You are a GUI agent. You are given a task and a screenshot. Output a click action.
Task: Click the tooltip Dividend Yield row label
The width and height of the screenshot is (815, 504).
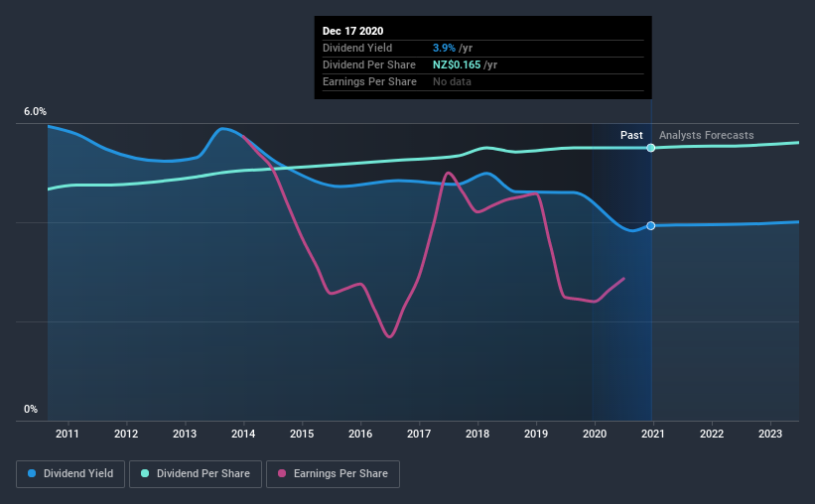pyautogui.click(x=357, y=48)
